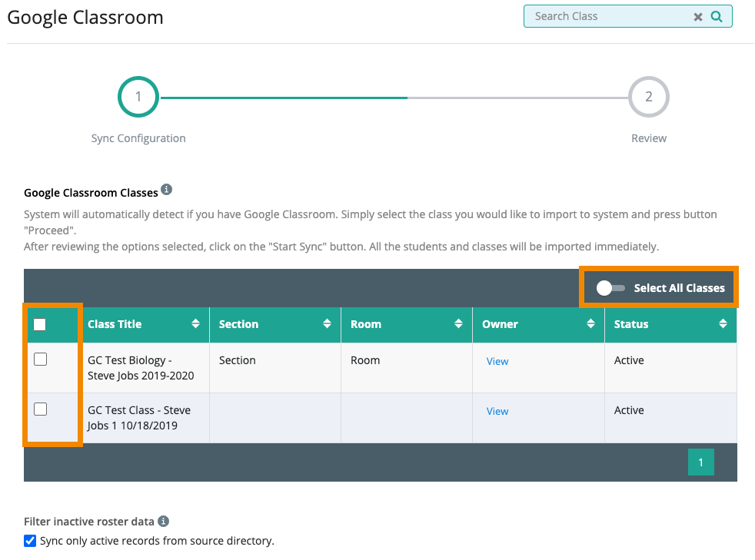Viewport: 755px width, 560px height.
Task: Open info icon beside Filter inactive roster data
Action: [x=163, y=521]
